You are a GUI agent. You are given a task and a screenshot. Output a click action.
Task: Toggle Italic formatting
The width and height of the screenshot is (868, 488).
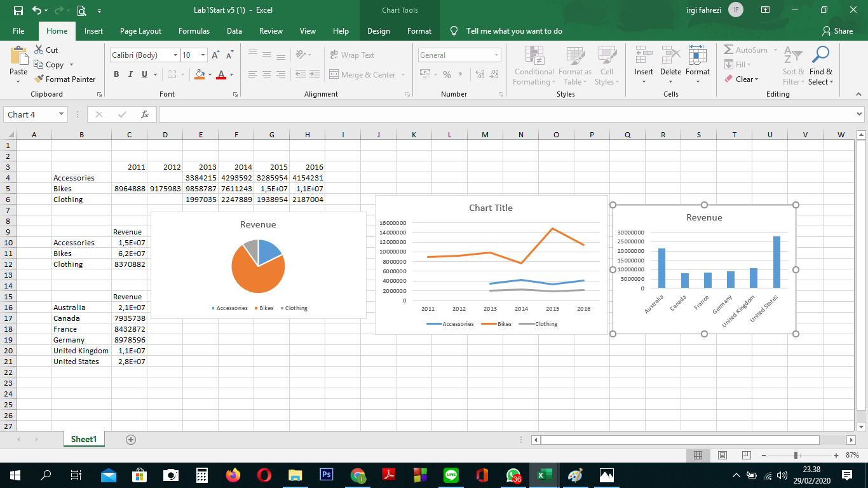[130, 74]
